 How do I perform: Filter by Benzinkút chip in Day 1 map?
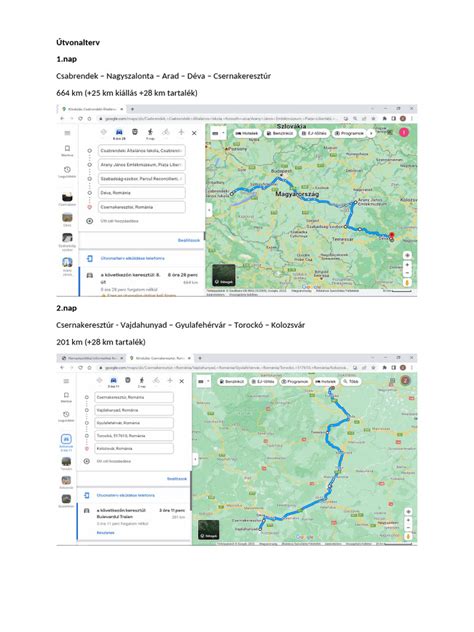coord(279,133)
